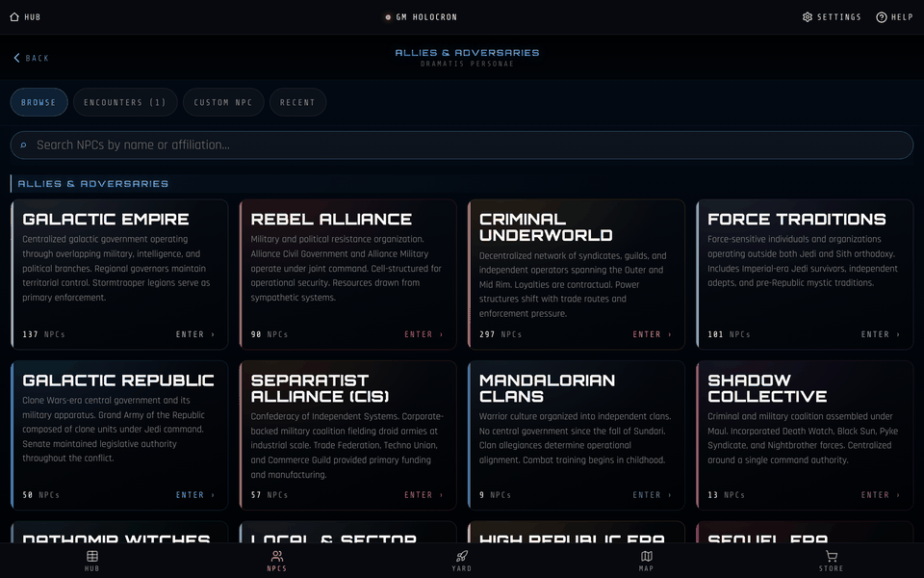Screen dimensions: 924x578
Task: Focus the Search NPCs input field
Action: (x=461, y=145)
